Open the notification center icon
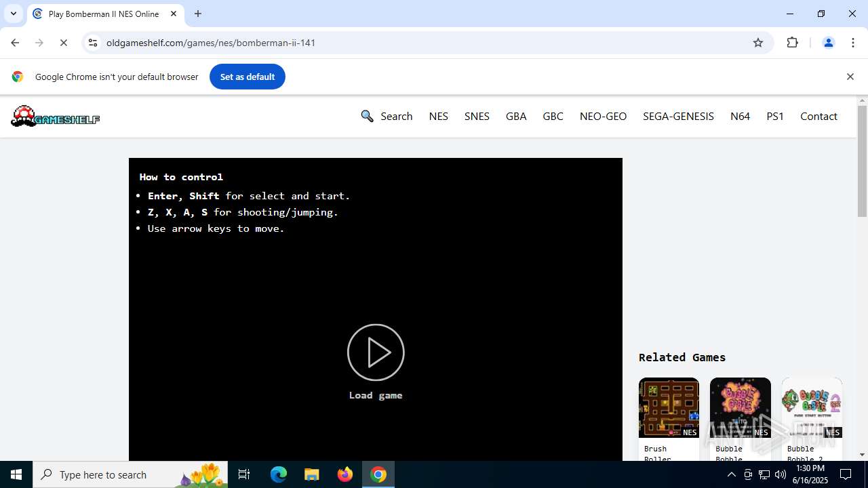Image resolution: width=868 pixels, height=488 pixels. [x=846, y=474]
